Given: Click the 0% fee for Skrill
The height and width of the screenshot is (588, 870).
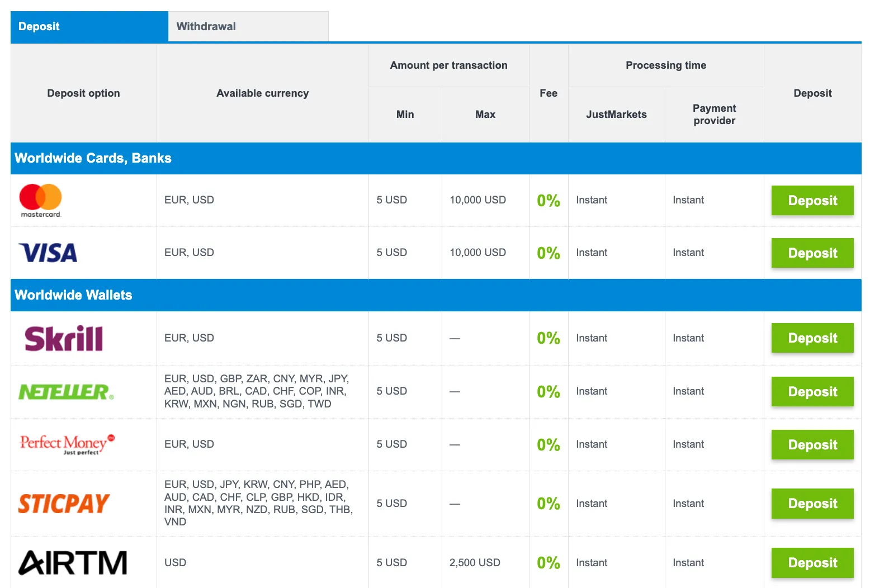Looking at the screenshot, I should (x=549, y=338).
